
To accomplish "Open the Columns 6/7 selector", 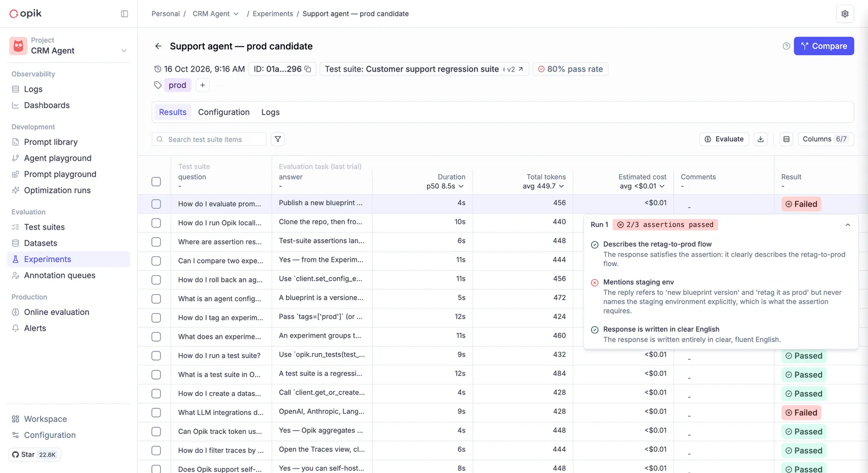I will [826, 139].
